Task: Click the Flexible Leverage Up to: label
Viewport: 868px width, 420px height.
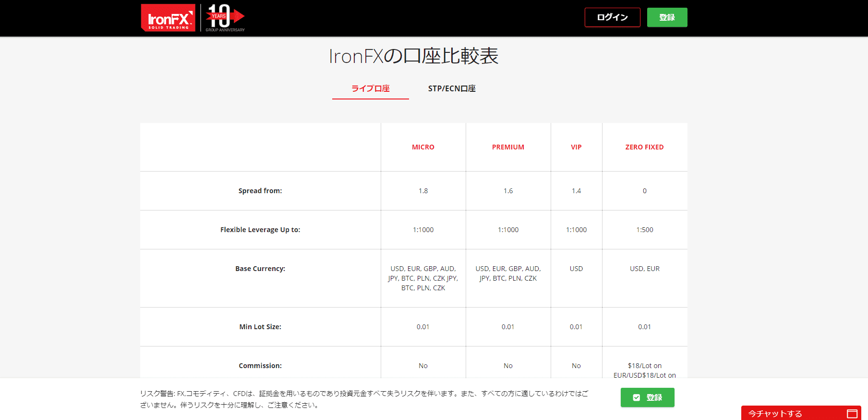Action: (260, 230)
